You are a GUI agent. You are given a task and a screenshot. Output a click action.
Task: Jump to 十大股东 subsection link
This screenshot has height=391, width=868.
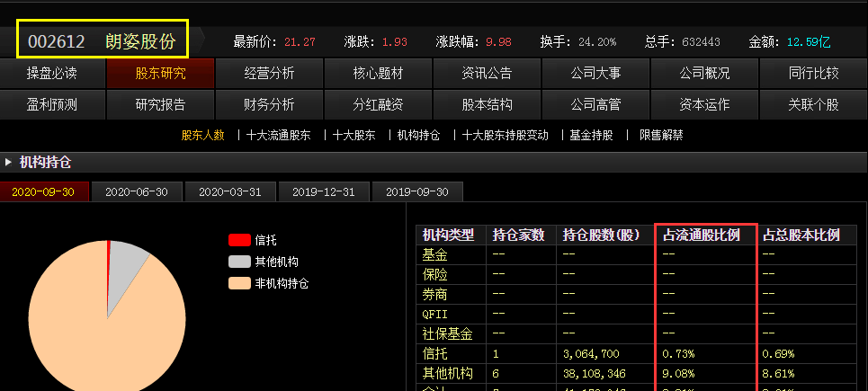[x=354, y=136]
